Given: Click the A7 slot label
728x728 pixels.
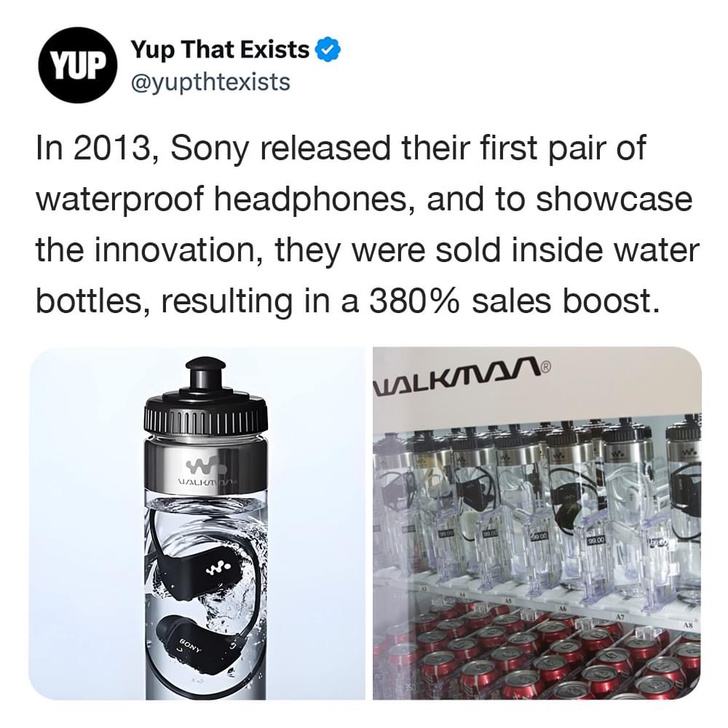Looking at the screenshot, I should coord(621,615).
